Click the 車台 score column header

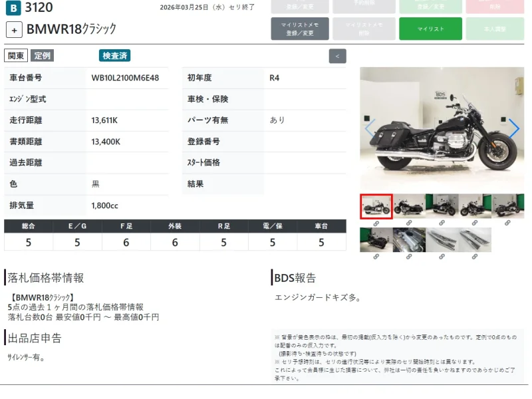321,226
